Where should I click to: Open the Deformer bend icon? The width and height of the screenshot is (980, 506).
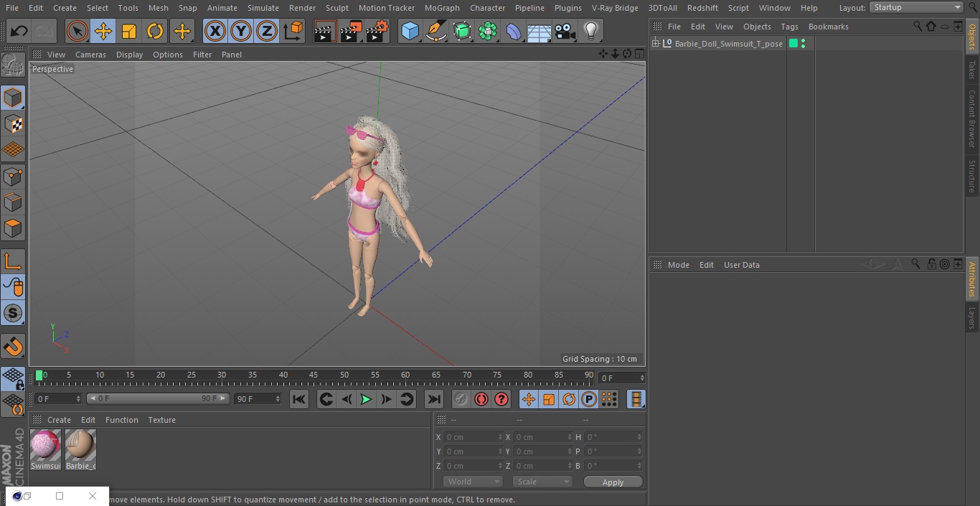[514, 31]
